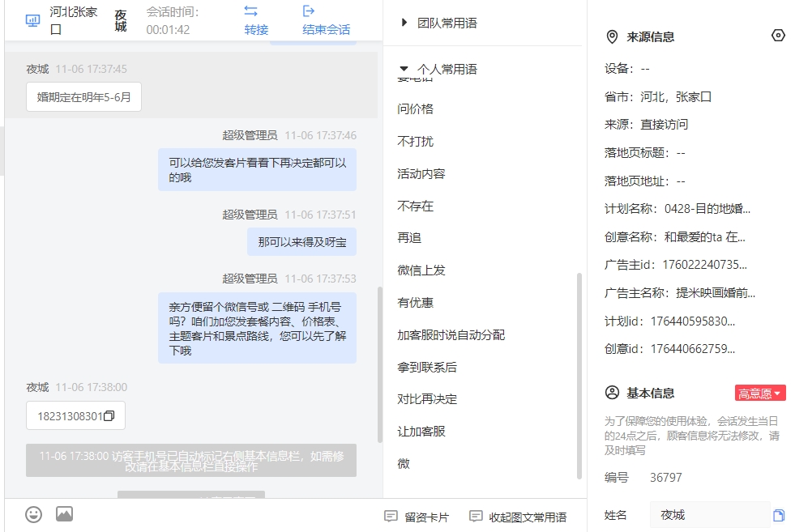Copy the name with icon beside 夜城 field

778,515
